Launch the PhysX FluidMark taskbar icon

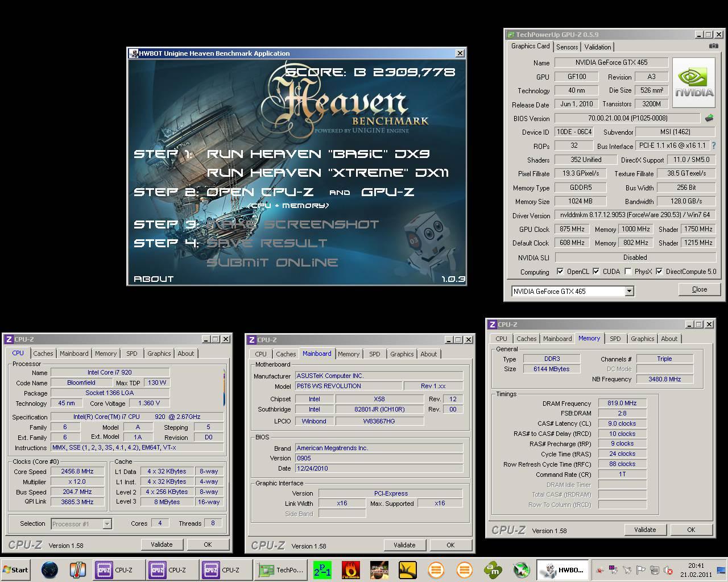tap(379, 570)
